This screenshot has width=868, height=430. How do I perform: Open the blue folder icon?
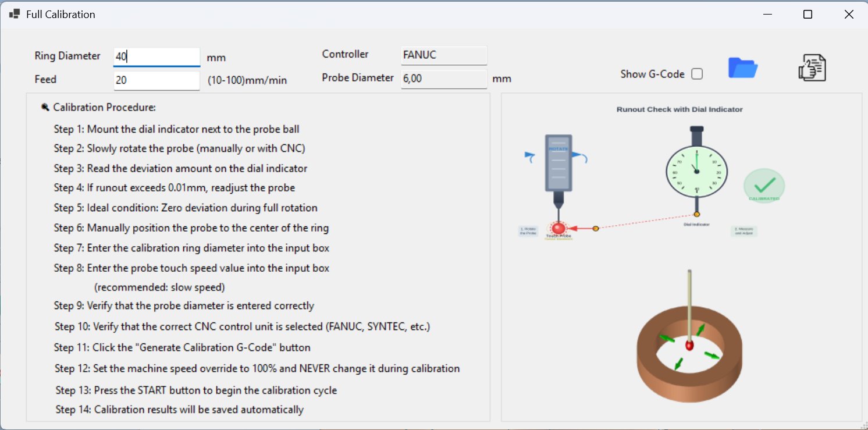coord(743,68)
